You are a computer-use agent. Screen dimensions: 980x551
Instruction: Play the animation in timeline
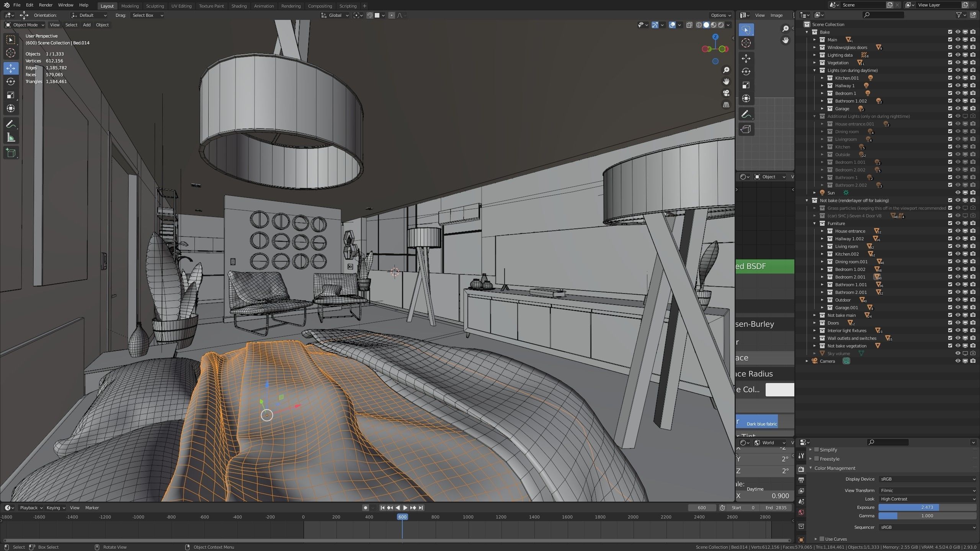405,508
